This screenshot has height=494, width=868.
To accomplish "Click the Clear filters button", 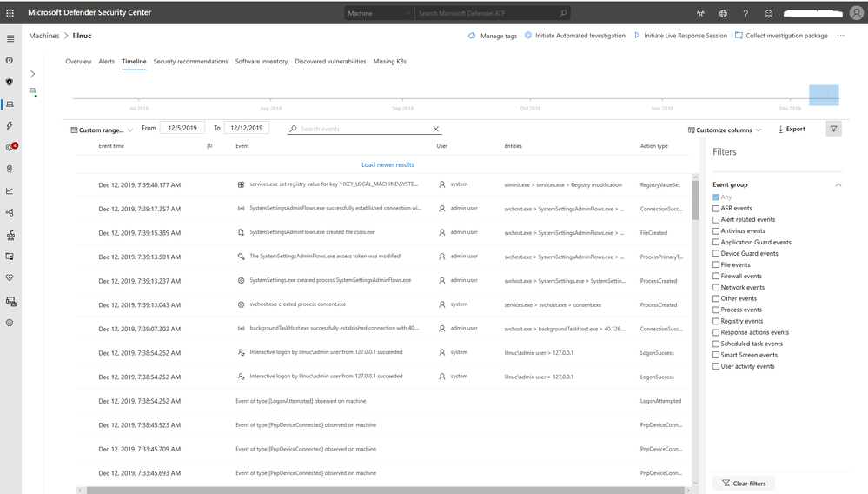I will pyautogui.click(x=744, y=484).
